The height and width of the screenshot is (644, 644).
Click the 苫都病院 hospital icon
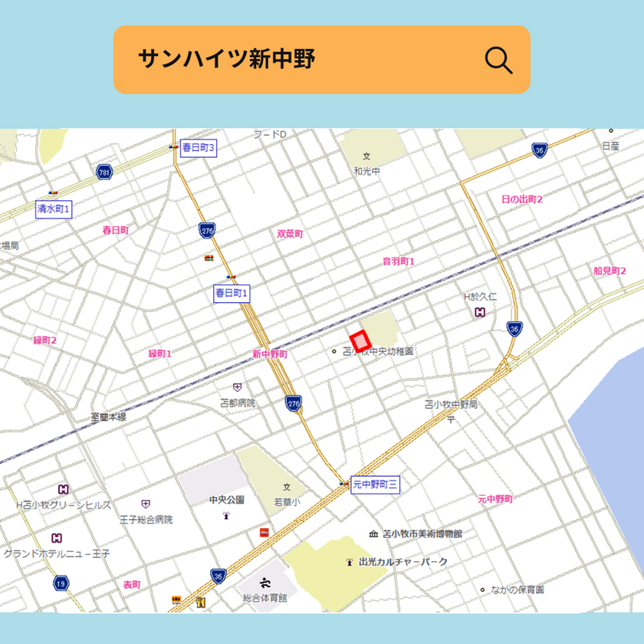[x=237, y=388]
